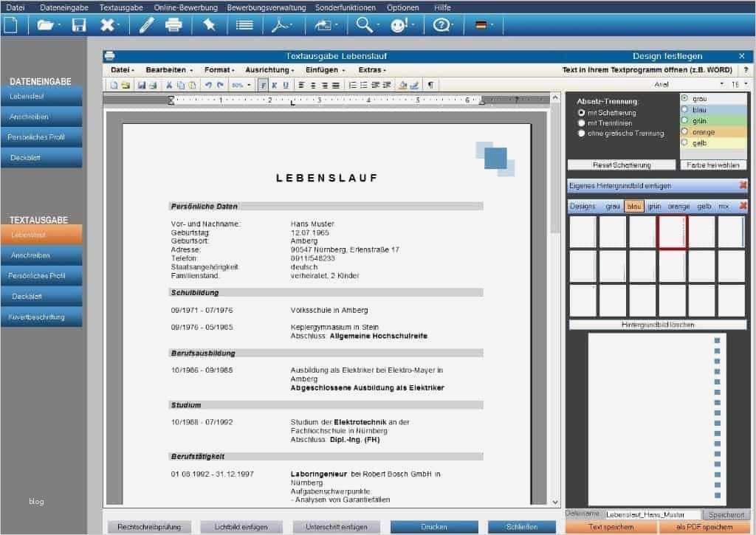The height and width of the screenshot is (535, 756).
Task: Click the redo arrow in editor toolbar
Action: tap(220, 86)
